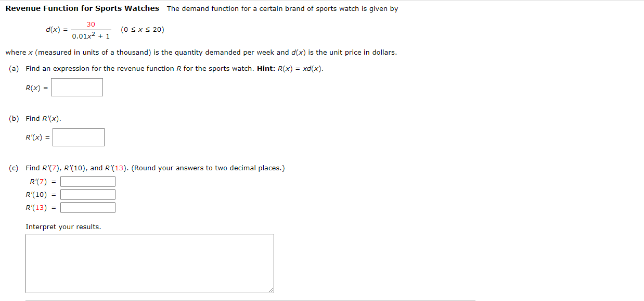Select the R'(13) answer field
This screenshot has height=301, width=644.
87,207
